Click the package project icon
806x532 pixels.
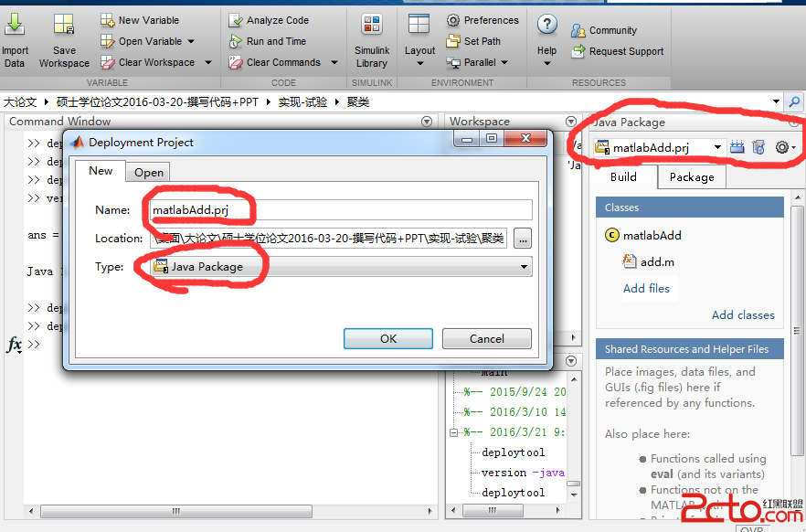pyautogui.click(x=758, y=147)
